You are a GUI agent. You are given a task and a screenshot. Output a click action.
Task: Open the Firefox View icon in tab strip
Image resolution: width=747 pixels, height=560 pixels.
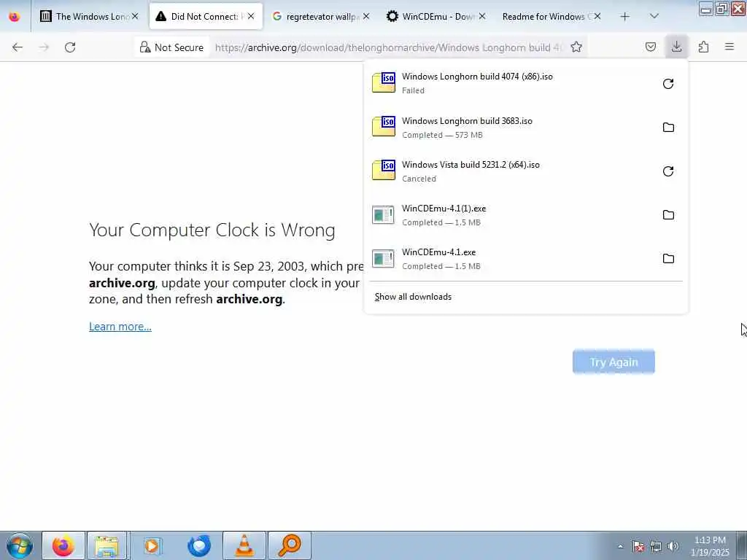pyautogui.click(x=15, y=16)
